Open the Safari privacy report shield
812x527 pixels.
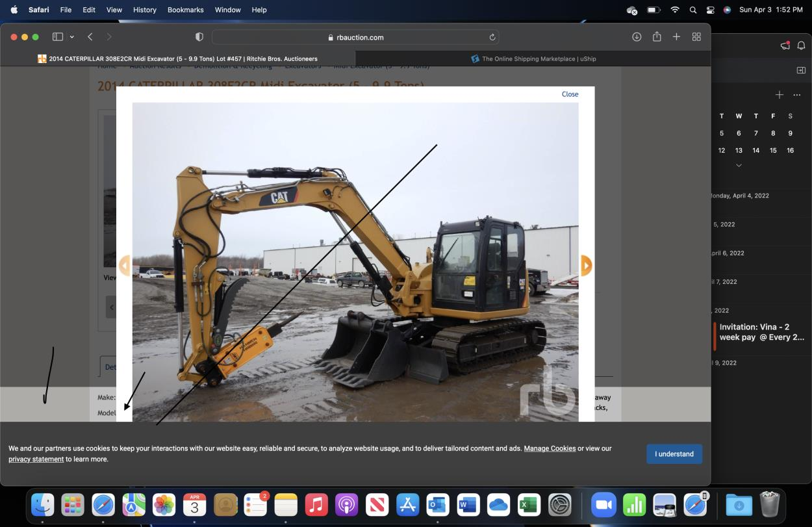[199, 37]
